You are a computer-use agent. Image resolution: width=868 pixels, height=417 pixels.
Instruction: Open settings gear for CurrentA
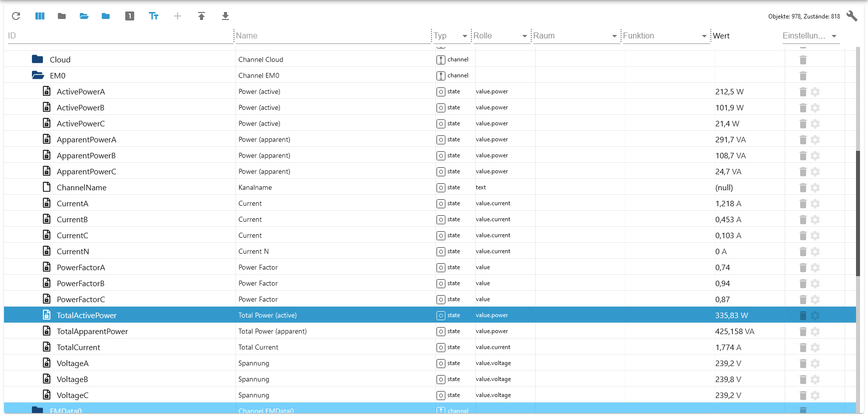click(x=815, y=204)
